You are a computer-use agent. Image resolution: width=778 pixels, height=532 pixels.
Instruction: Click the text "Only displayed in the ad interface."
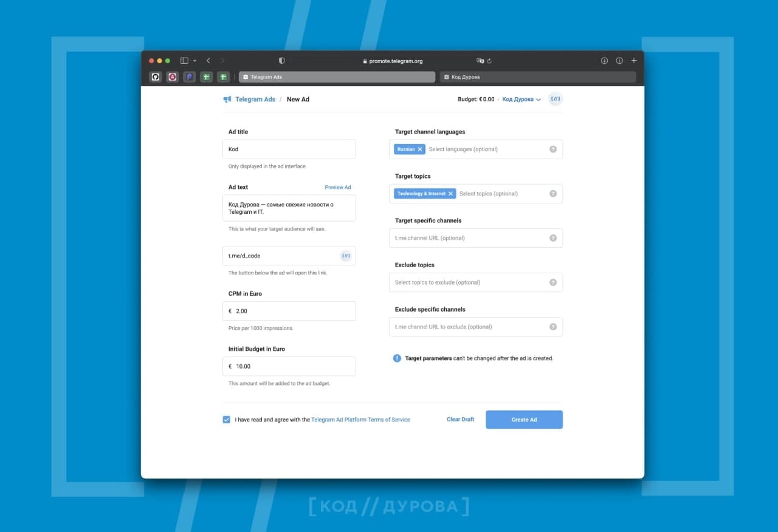pyautogui.click(x=267, y=166)
